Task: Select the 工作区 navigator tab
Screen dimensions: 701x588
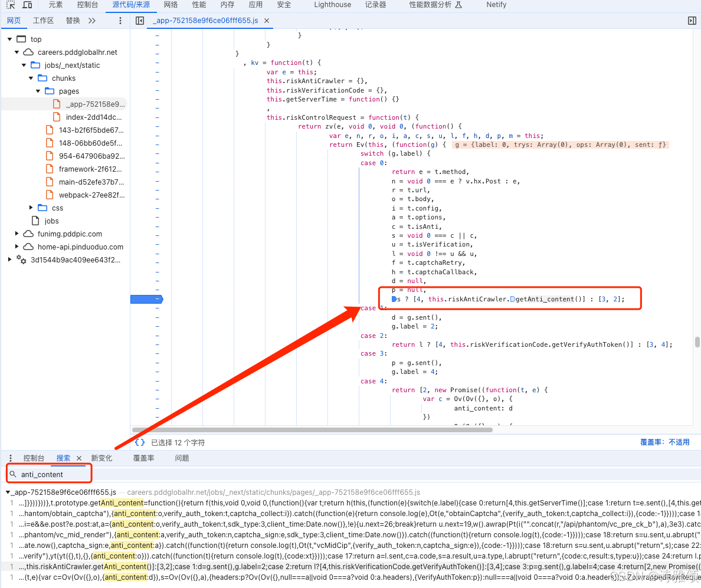Action: click(x=43, y=21)
